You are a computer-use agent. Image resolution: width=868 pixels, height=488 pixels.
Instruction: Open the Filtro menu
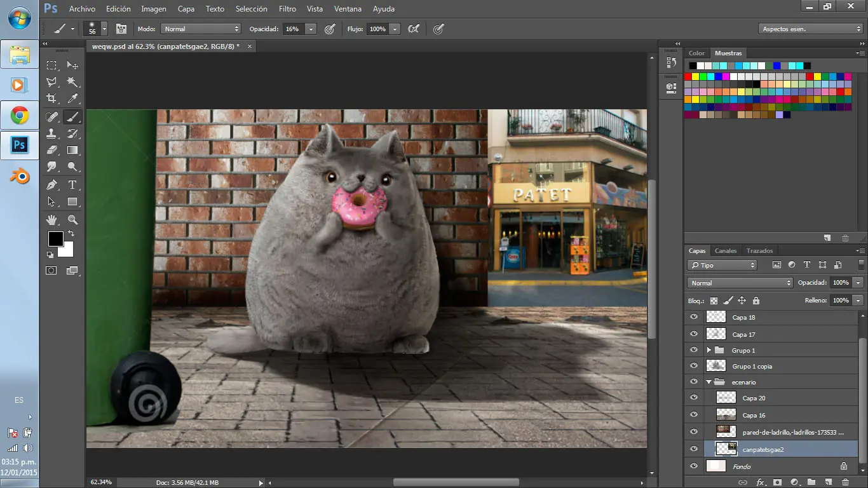click(x=287, y=9)
